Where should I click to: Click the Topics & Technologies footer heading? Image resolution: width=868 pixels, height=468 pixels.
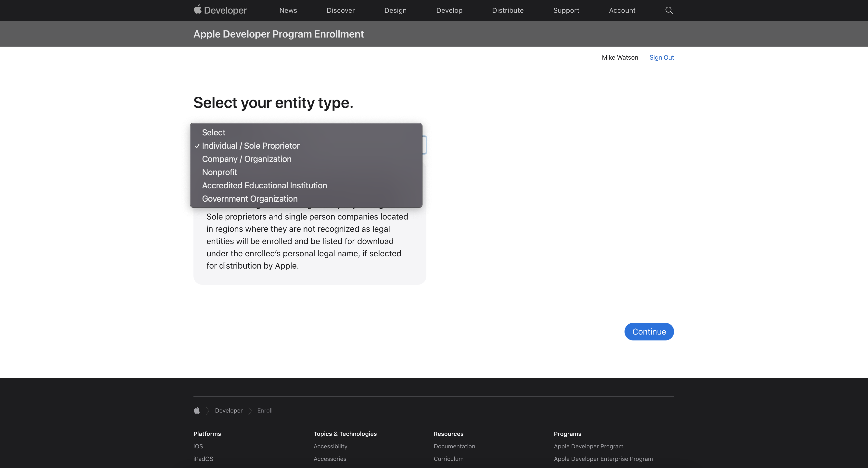(x=345, y=434)
